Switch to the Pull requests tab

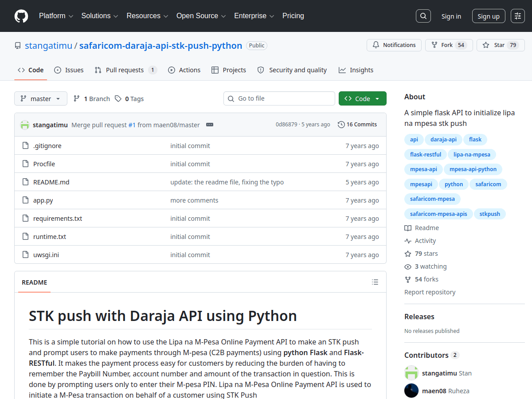[x=125, y=70]
